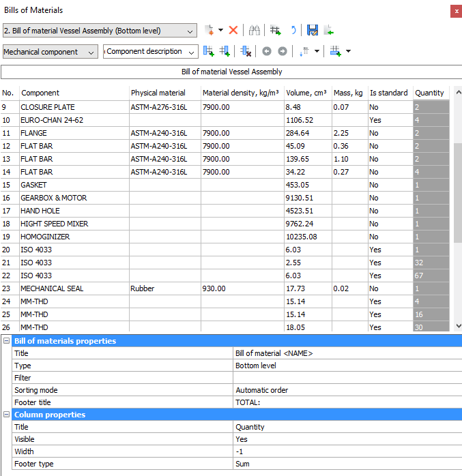Click the binoculars find icon
This screenshot has height=476, width=462.
coord(255,31)
